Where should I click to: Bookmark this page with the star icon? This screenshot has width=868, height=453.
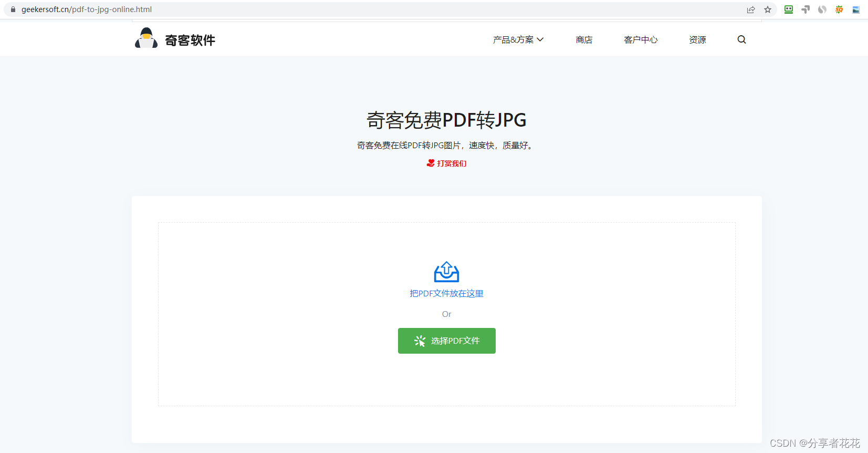click(x=768, y=9)
